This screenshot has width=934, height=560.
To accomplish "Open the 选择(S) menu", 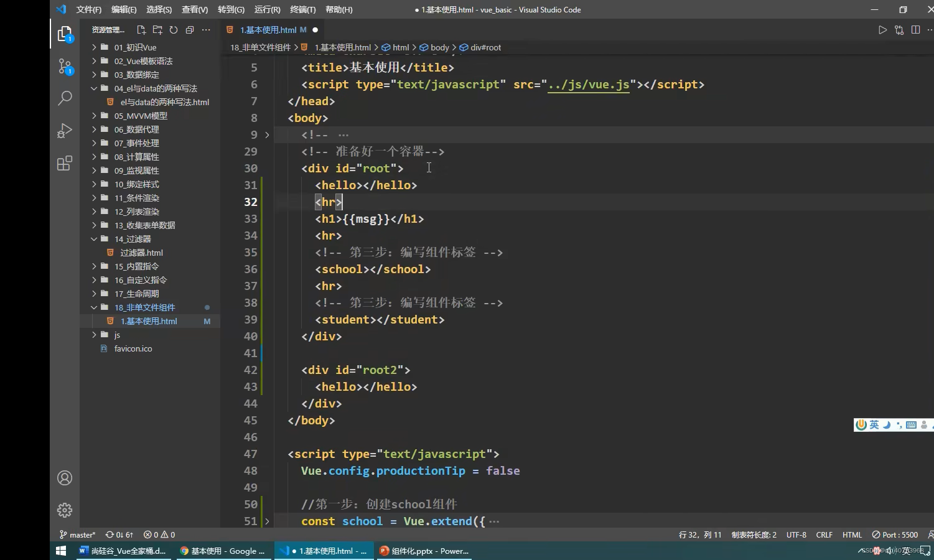I will [159, 9].
